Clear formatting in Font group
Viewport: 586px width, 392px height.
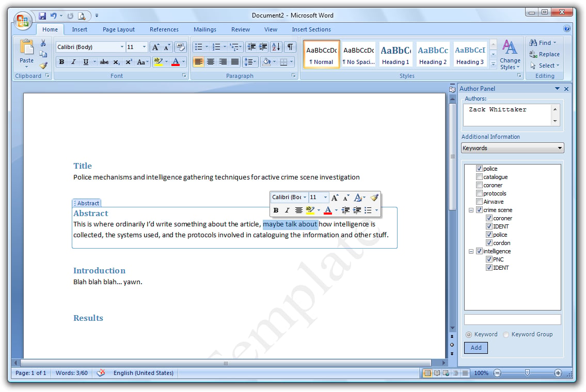(181, 46)
